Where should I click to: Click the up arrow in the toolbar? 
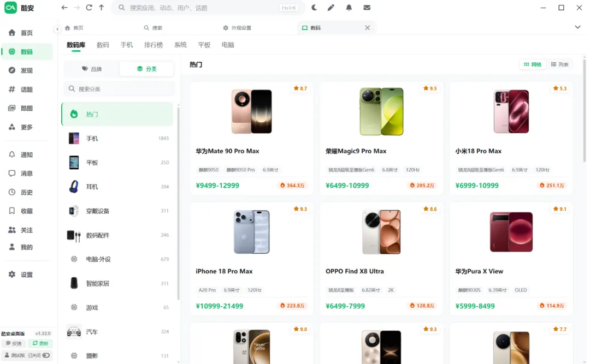pos(102,8)
